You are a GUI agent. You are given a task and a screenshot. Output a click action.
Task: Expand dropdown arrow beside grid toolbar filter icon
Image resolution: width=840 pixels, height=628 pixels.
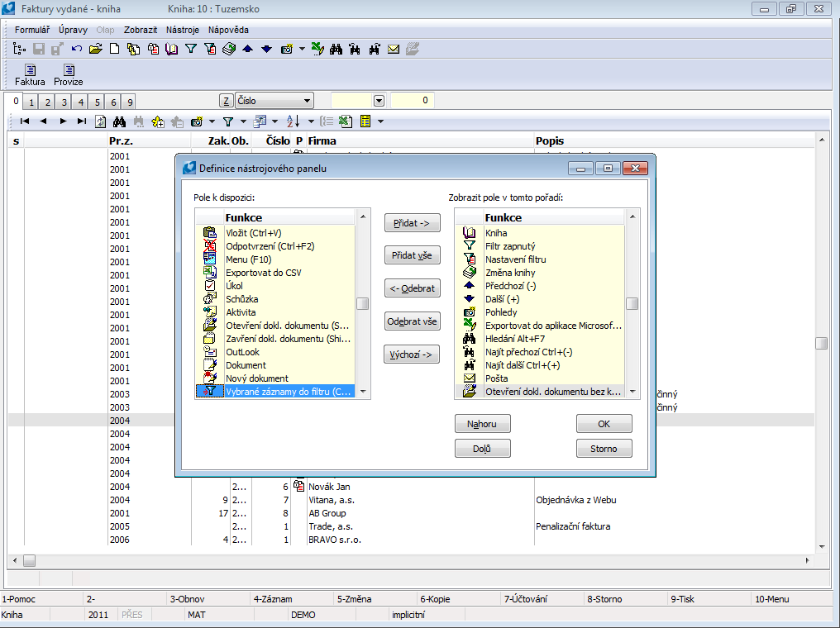tap(242, 121)
